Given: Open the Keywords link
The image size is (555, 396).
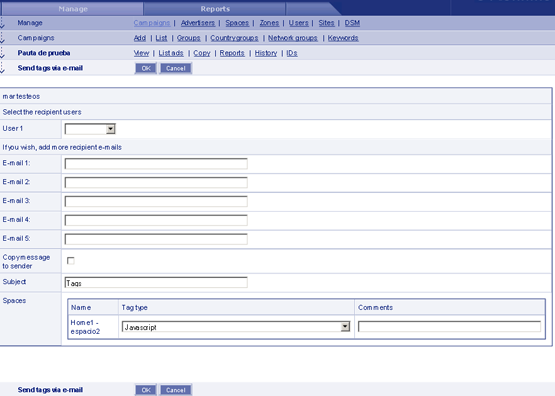Looking at the screenshot, I should 343,38.
